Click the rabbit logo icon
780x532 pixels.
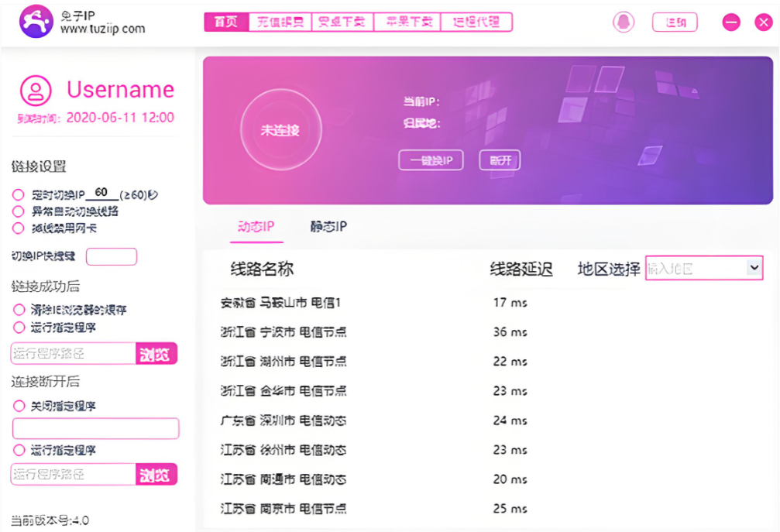tap(36, 22)
